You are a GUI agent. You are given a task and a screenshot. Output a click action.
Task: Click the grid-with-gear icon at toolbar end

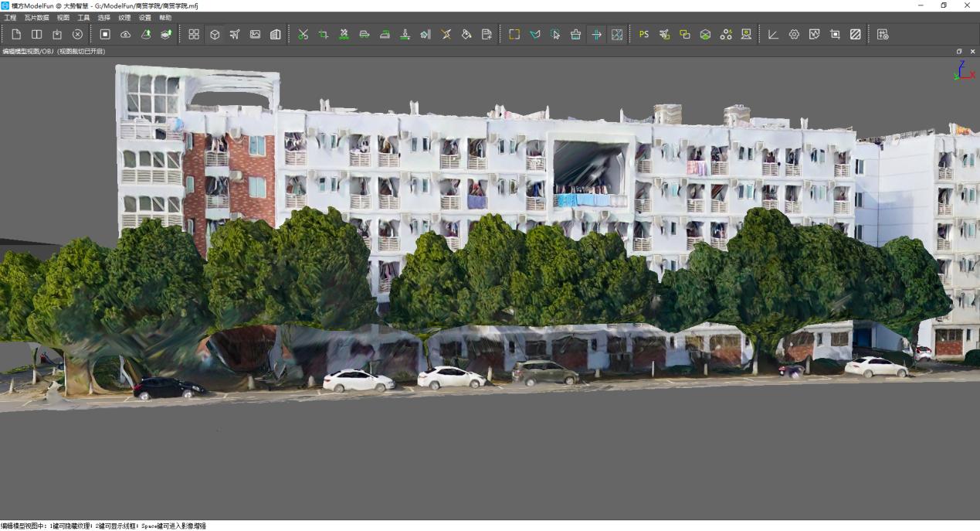[x=883, y=34]
